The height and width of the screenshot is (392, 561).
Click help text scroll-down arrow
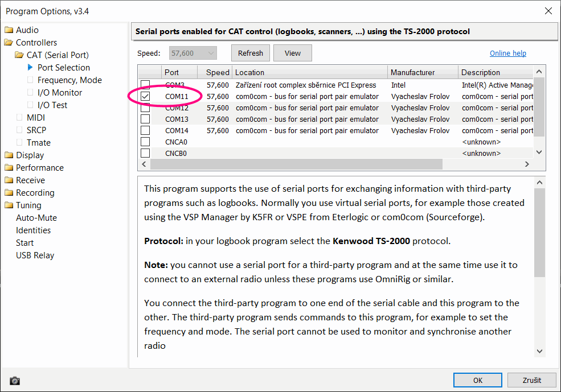tap(539, 351)
